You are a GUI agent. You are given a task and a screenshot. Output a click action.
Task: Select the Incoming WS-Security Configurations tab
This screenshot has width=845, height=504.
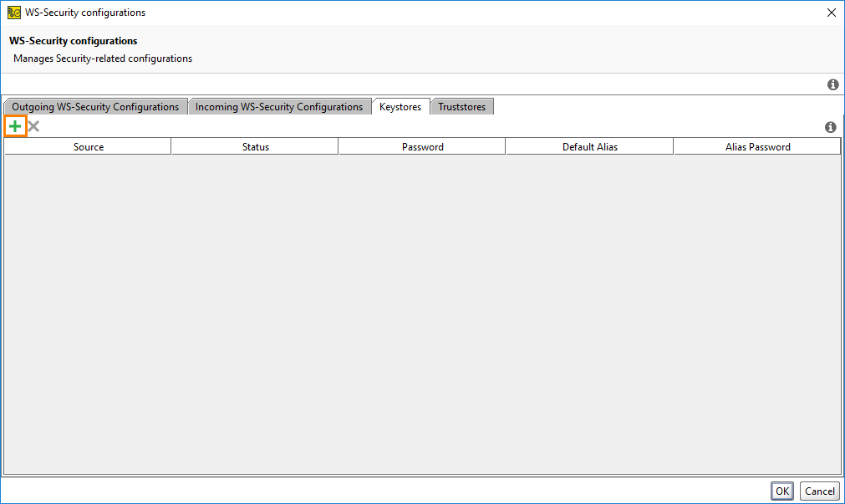point(280,106)
